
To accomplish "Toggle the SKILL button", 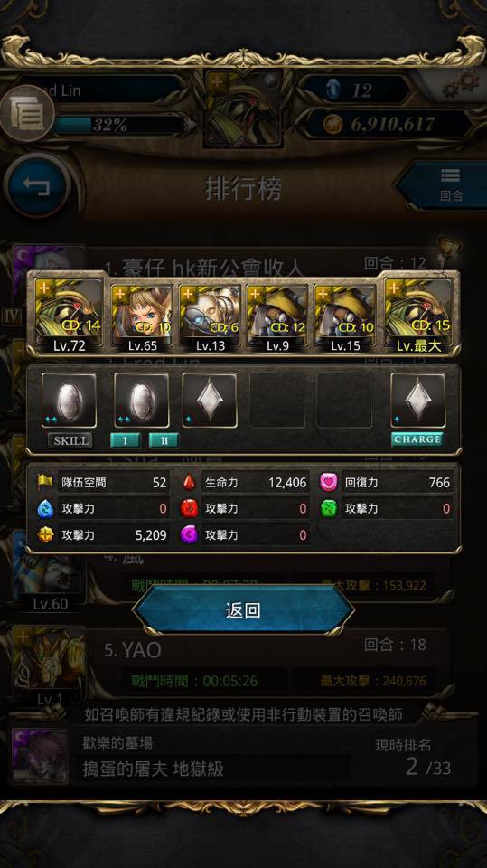I will pyautogui.click(x=70, y=440).
